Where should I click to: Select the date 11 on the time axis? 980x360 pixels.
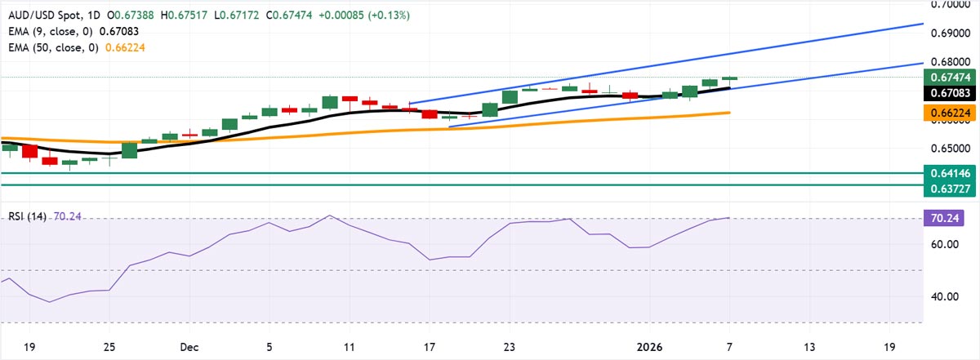[349, 344]
